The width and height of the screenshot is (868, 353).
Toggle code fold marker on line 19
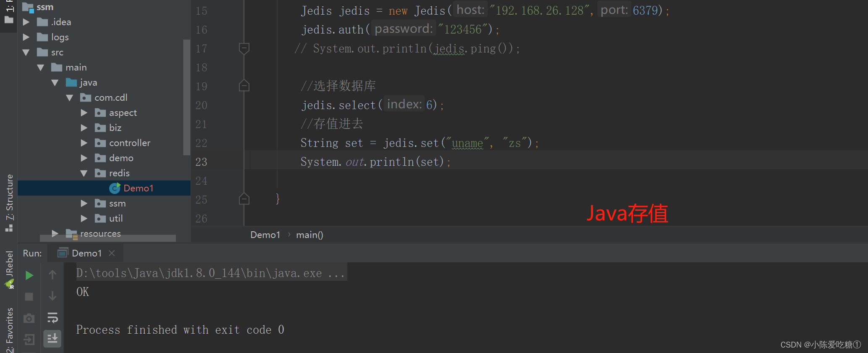244,86
